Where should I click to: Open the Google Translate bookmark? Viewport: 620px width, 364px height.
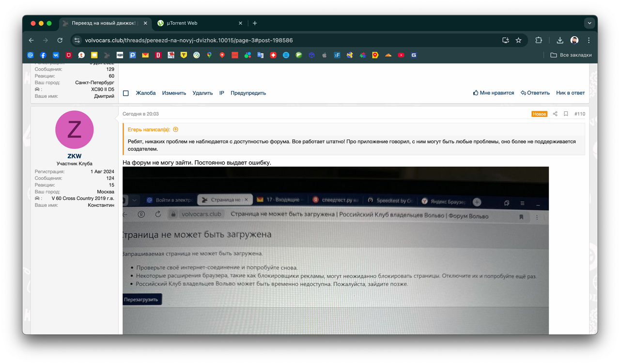[260, 55]
